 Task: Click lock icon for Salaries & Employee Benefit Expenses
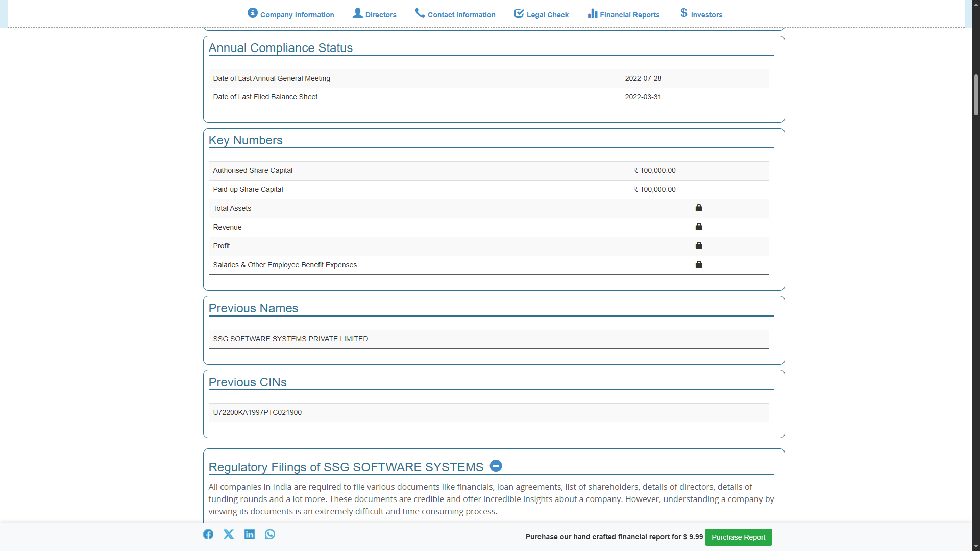tap(699, 264)
